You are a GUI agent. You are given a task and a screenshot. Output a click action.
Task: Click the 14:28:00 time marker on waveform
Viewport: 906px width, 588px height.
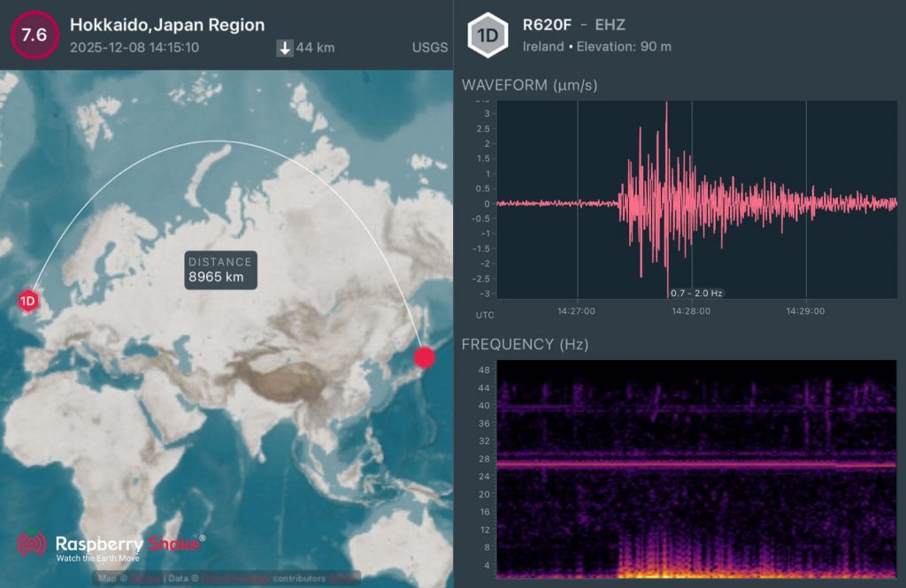(x=691, y=311)
